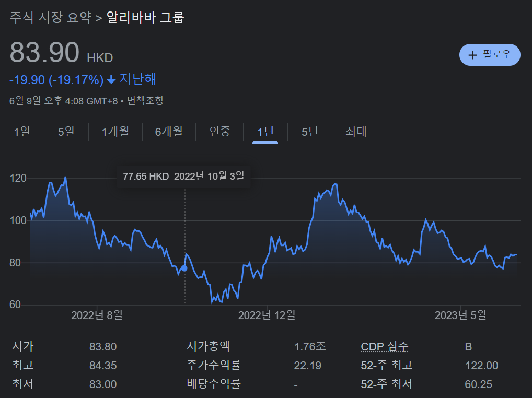Click the HKD currency label beside price
The height and width of the screenshot is (398, 532).
[x=100, y=58]
